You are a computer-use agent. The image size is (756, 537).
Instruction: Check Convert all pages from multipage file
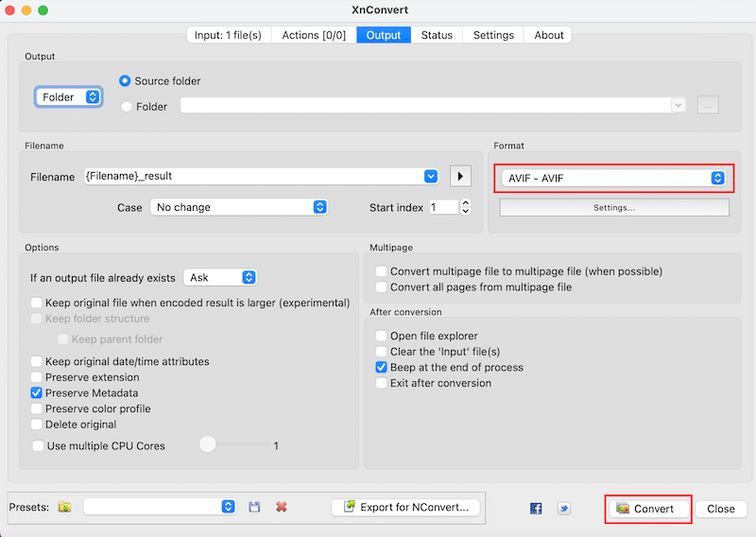382,287
